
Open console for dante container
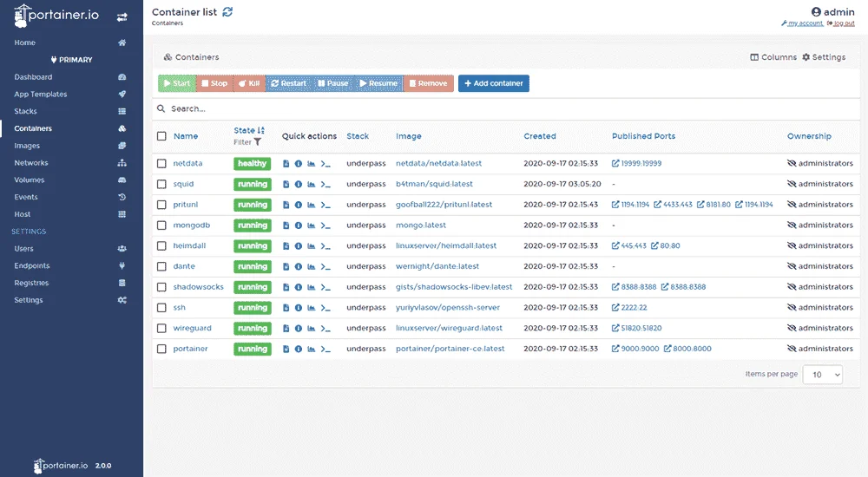tap(325, 267)
